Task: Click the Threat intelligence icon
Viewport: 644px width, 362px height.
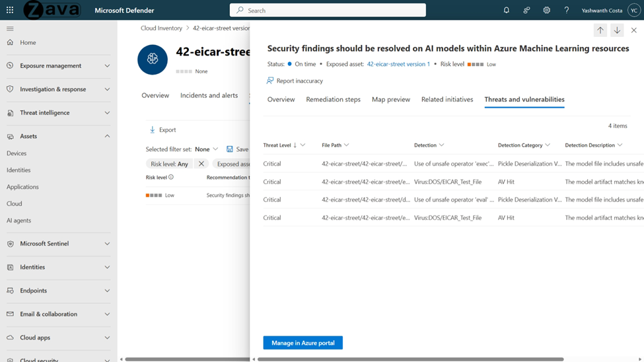Action: click(11, 112)
